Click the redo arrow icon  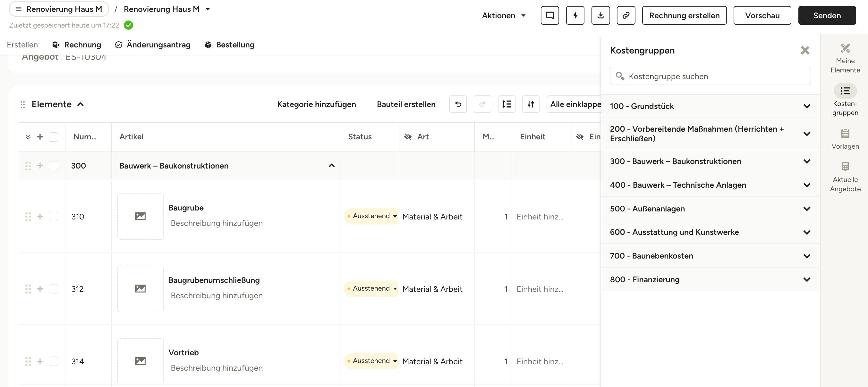click(482, 104)
